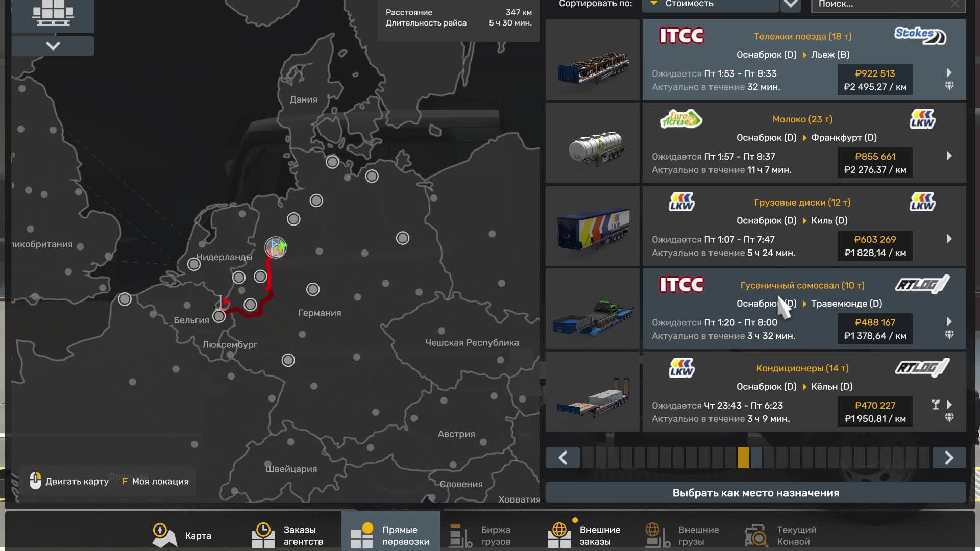
Task: Expand details arrow for the Молоко job
Action: 949,156
